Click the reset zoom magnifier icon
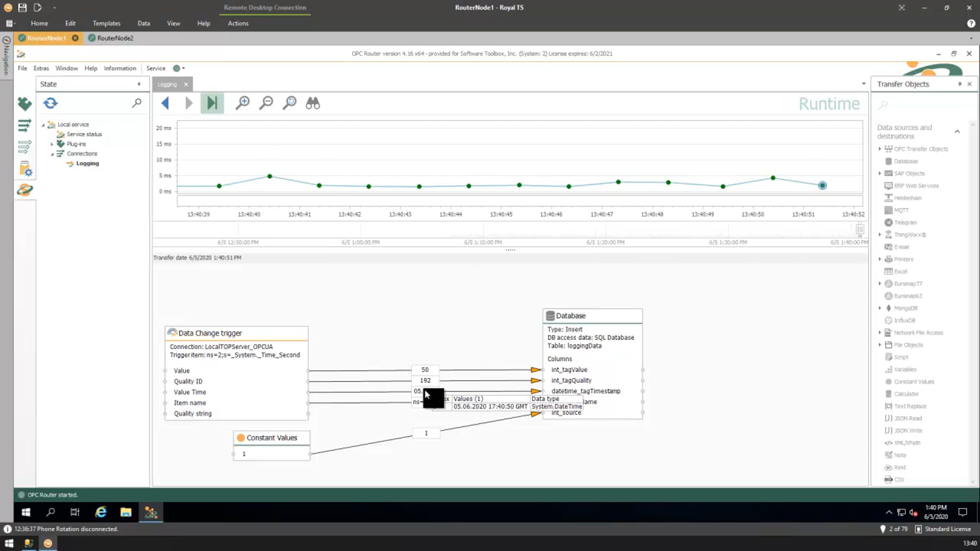This screenshot has width=980, height=551. pos(290,103)
